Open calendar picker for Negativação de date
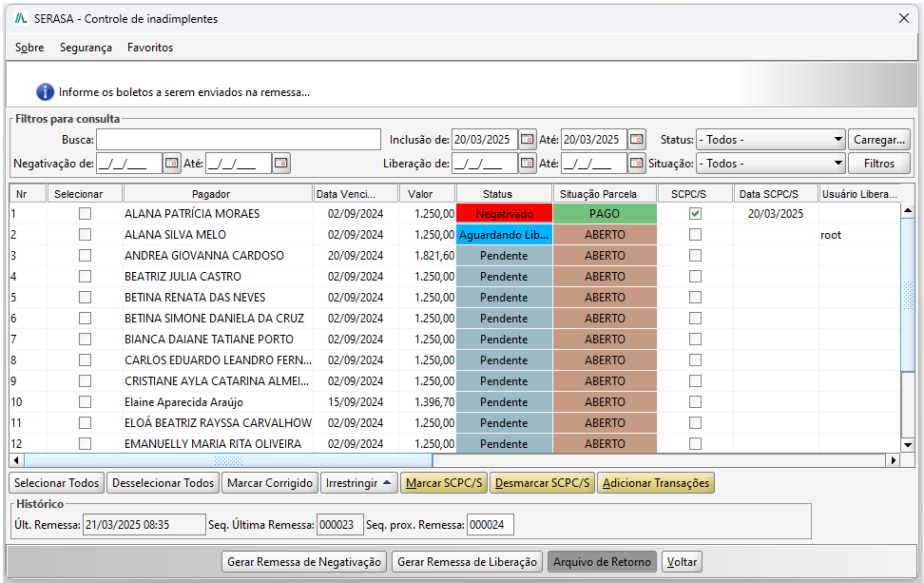This screenshot has height=583, width=924. [171, 163]
